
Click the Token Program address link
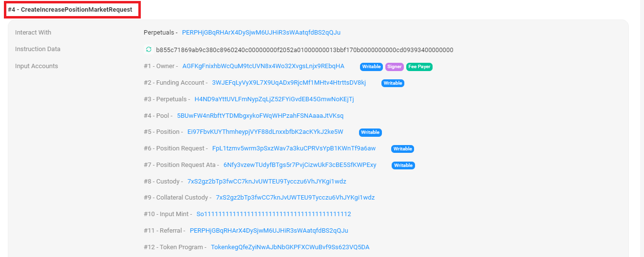coord(290,247)
